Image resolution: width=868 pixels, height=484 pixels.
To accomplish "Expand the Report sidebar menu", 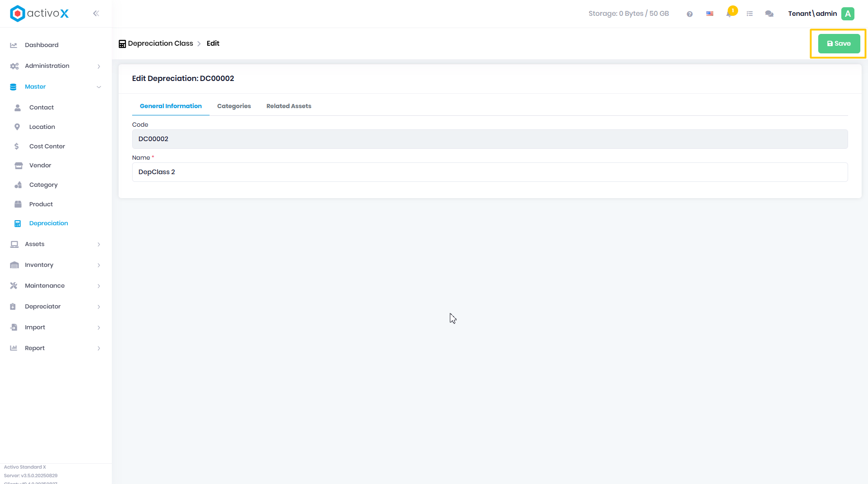I will coord(55,348).
